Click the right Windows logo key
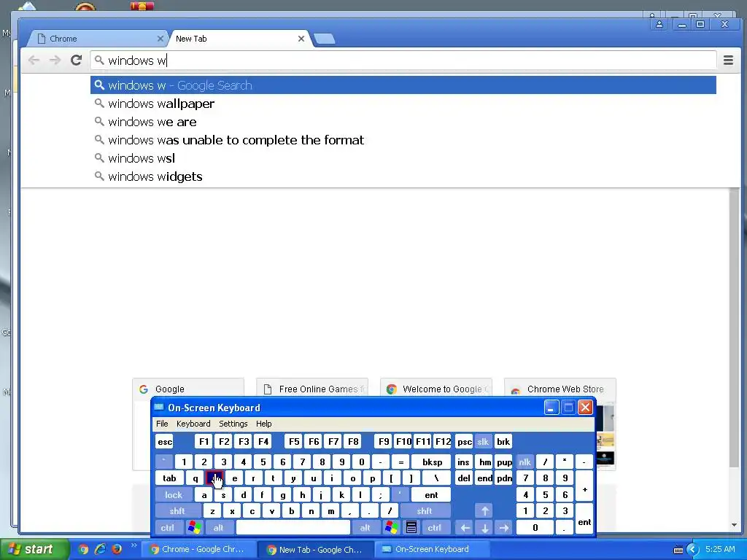This screenshot has height=560, width=747. (x=392, y=528)
